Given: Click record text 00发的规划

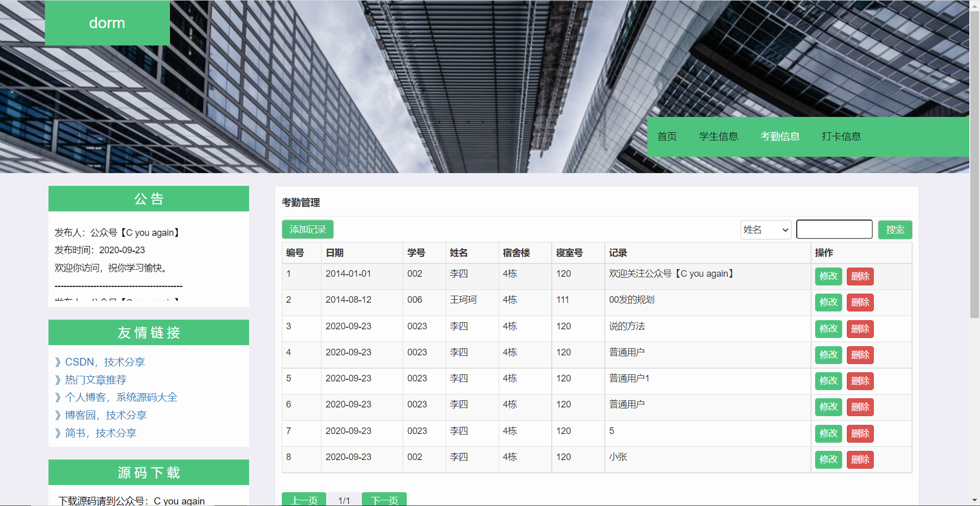Looking at the screenshot, I should (631, 300).
